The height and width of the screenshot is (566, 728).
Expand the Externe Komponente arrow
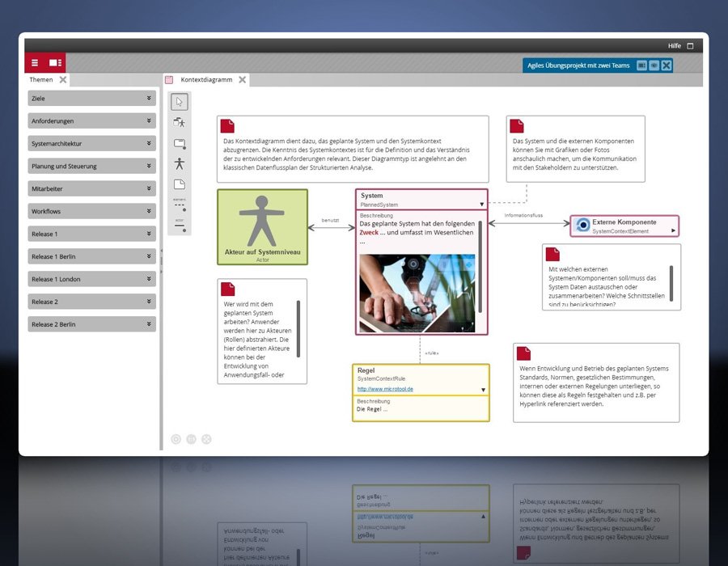(673, 230)
